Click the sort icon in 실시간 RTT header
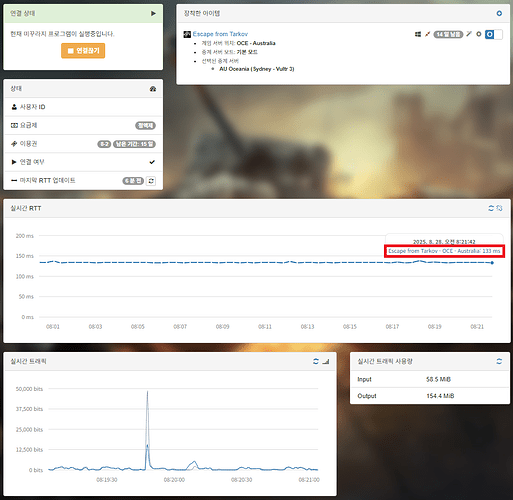513x500 pixels. [499, 208]
